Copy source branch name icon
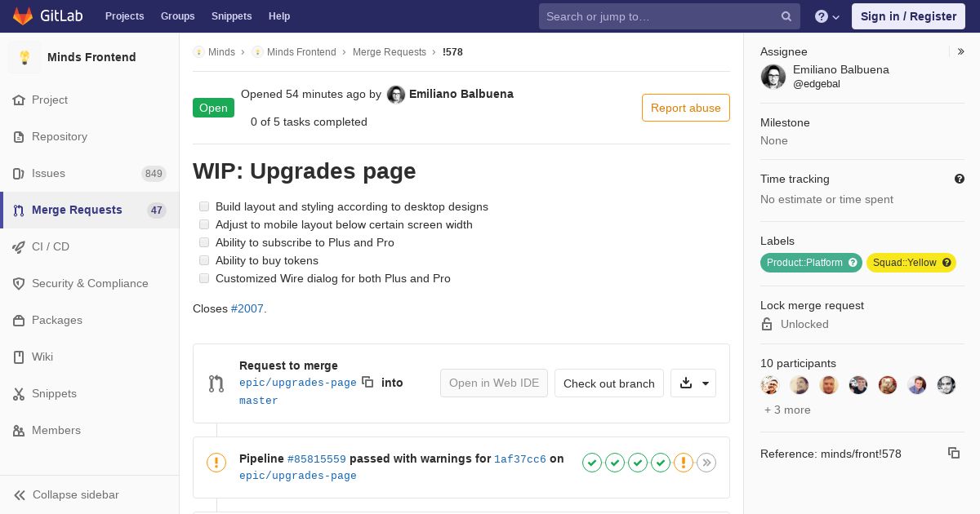This screenshot has width=980, height=514. 367,382
